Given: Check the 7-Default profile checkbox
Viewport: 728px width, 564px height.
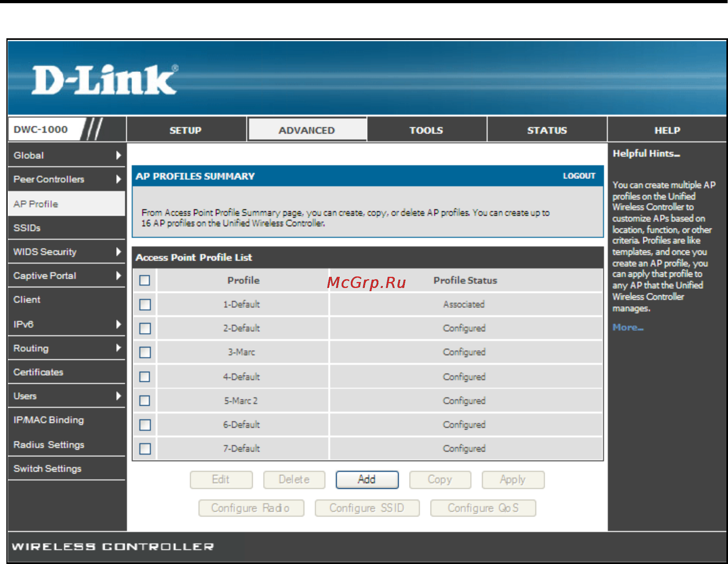Looking at the screenshot, I should 145,449.
